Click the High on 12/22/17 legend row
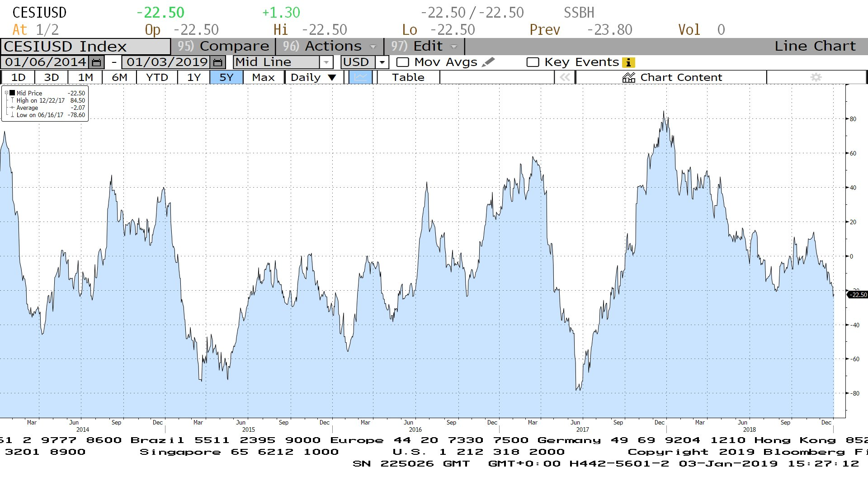The height and width of the screenshot is (486, 868). tap(51, 100)
